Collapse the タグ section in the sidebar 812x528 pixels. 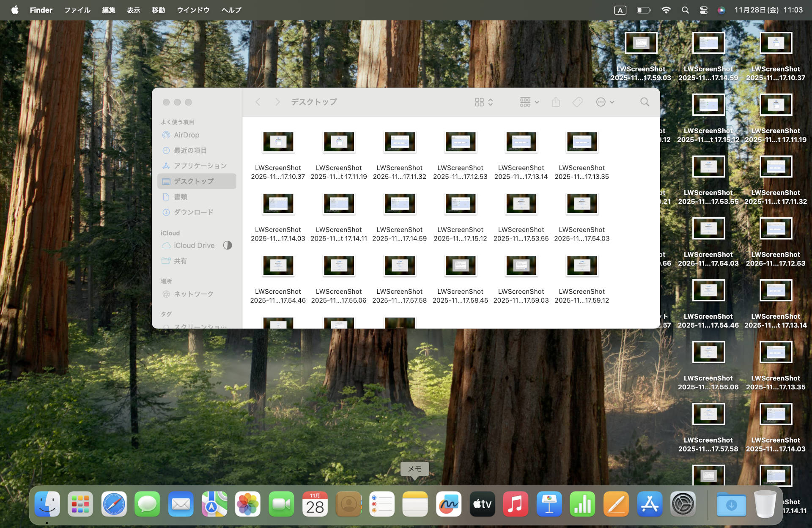(166, 314)
